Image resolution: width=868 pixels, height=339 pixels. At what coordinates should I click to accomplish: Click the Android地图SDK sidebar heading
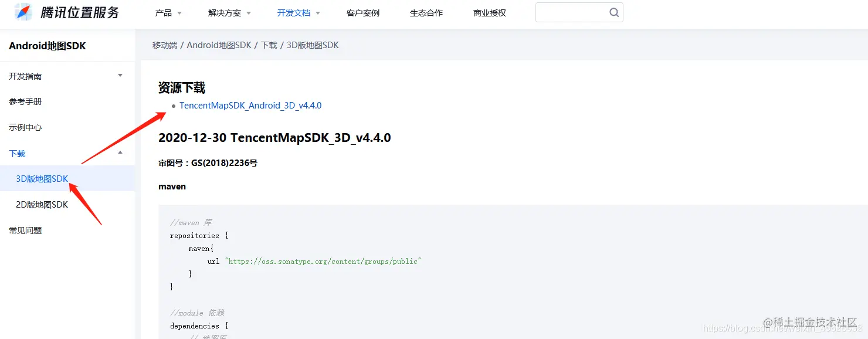pyautogui.click(x=48, y=46)
